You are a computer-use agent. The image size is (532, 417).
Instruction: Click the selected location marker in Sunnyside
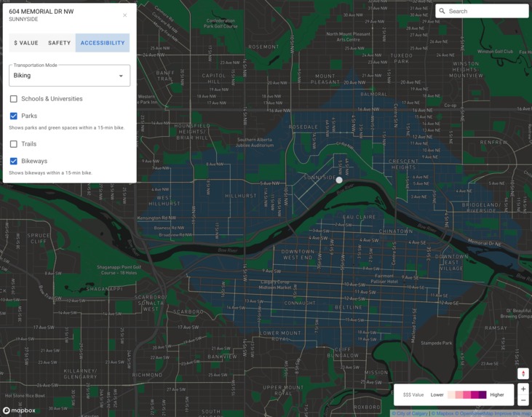[339, 180]
